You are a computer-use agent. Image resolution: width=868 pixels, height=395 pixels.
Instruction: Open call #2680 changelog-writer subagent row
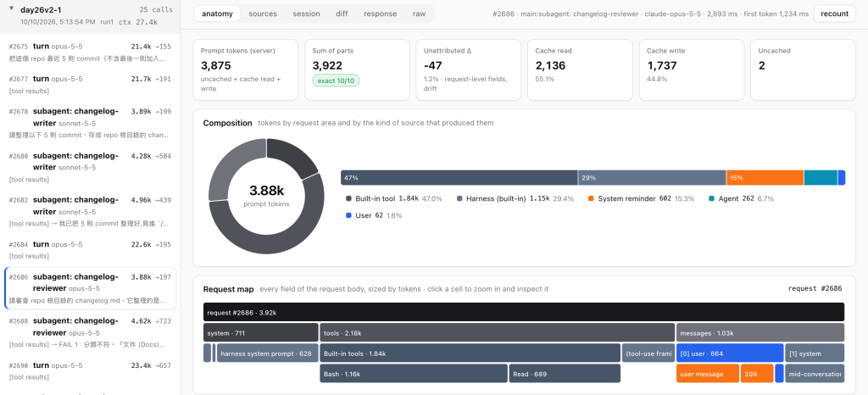90,167
